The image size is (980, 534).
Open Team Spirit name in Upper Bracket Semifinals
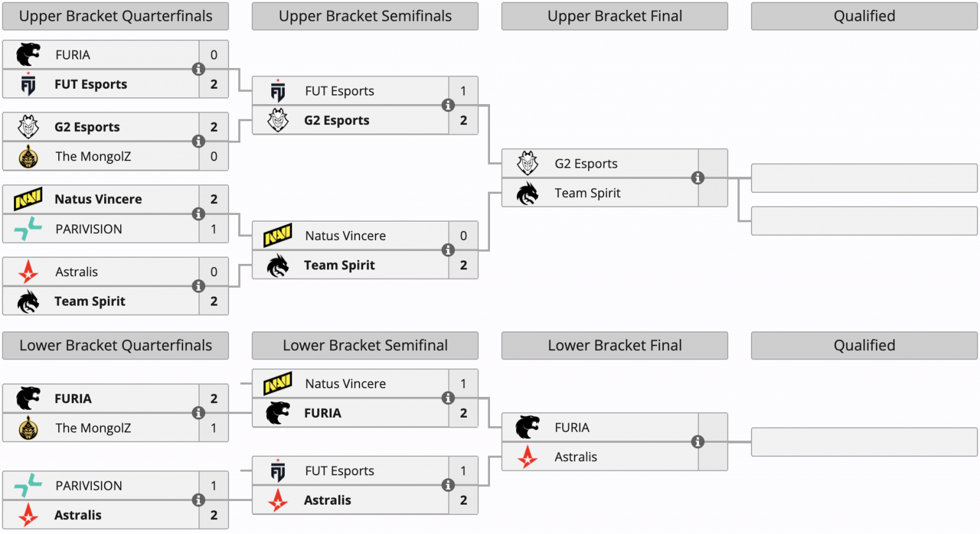click(x=339, y=265)
